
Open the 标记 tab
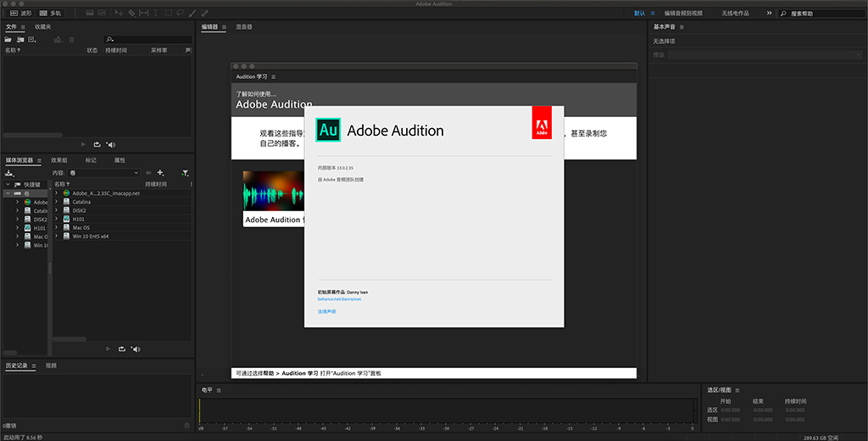pos(91,160)
